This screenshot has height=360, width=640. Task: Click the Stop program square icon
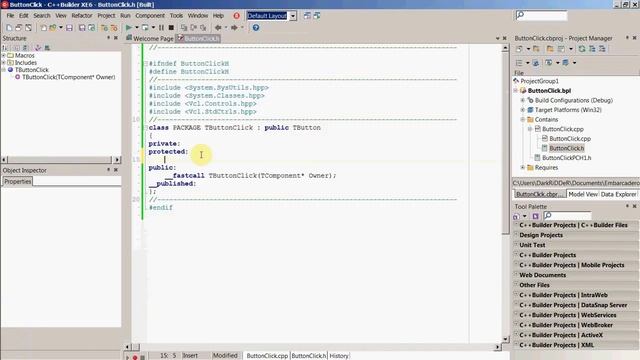(171, 28)
